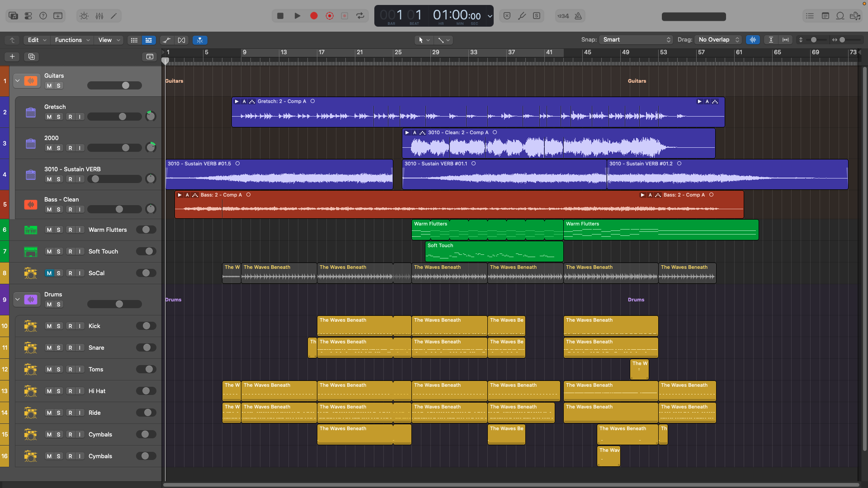Open the Functions menu
This screenshot has height=488, width=868.
[x=72, y=40]
